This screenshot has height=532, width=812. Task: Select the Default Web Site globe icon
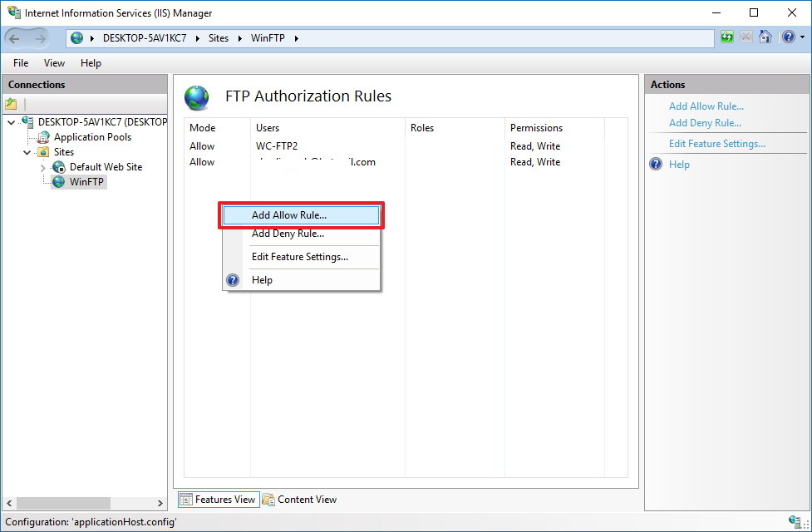(57, 166)
